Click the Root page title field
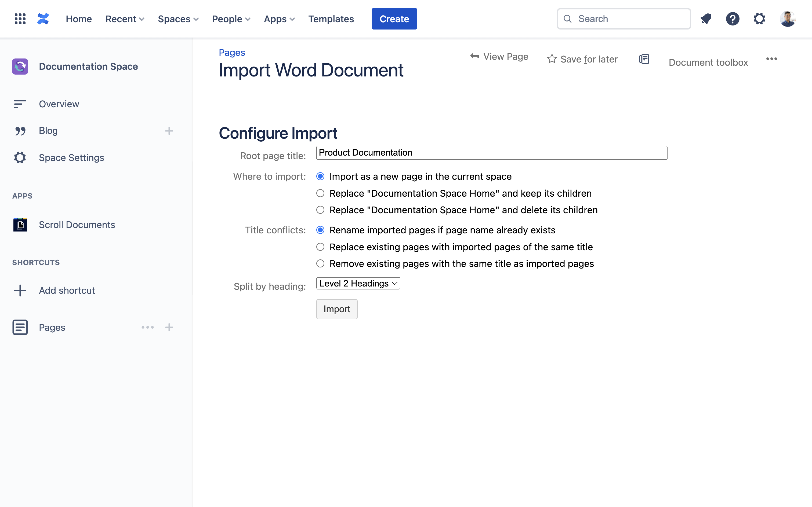 (x=492, y=153)
